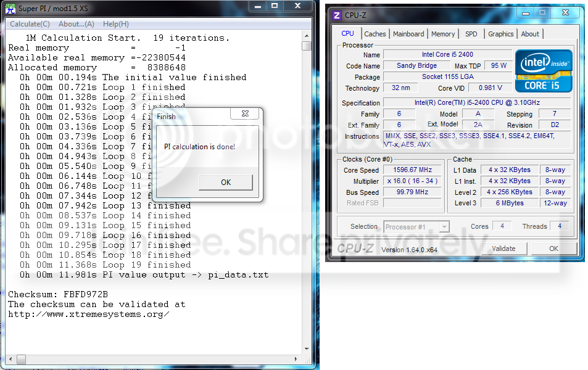
Task: Click the PI calculation is done! message
Action: [x=199, y=147]
